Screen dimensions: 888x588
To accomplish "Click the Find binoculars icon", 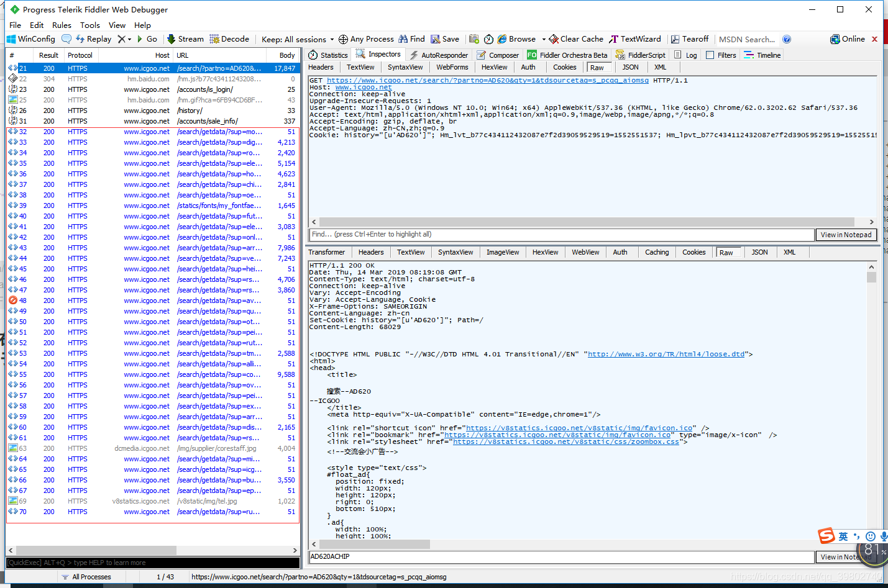I will coord(403,39).
